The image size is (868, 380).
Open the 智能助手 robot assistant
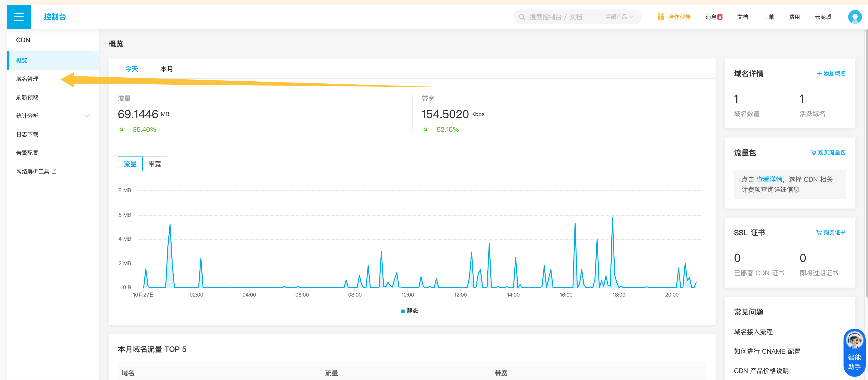coord(854,352)
